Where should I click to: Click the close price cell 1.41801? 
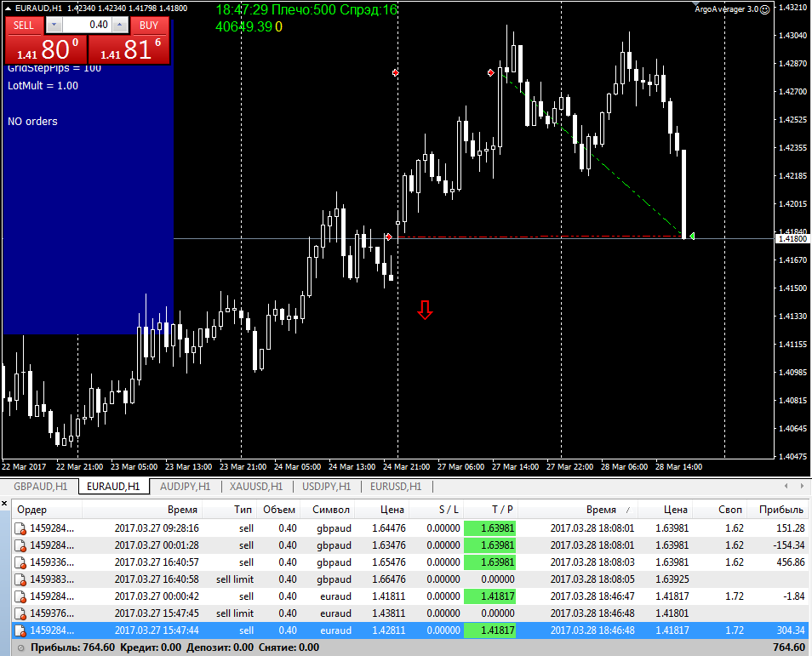click(x=672, y=613)
